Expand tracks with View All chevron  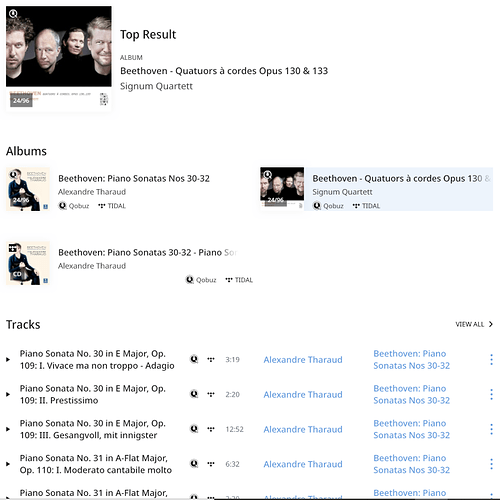point(491,324)
